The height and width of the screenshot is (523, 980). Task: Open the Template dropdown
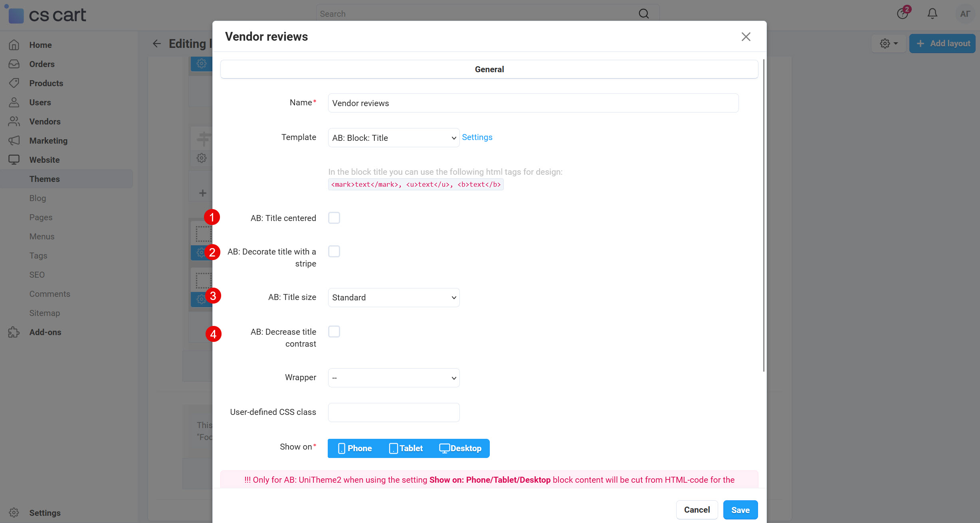pyautogui.click(x=393, y=138)
